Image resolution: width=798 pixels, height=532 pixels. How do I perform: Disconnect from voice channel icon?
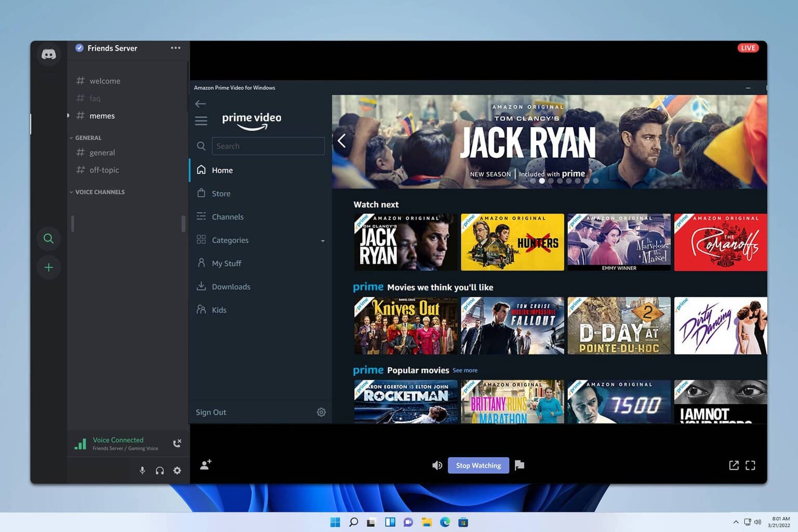pos(177,443)
